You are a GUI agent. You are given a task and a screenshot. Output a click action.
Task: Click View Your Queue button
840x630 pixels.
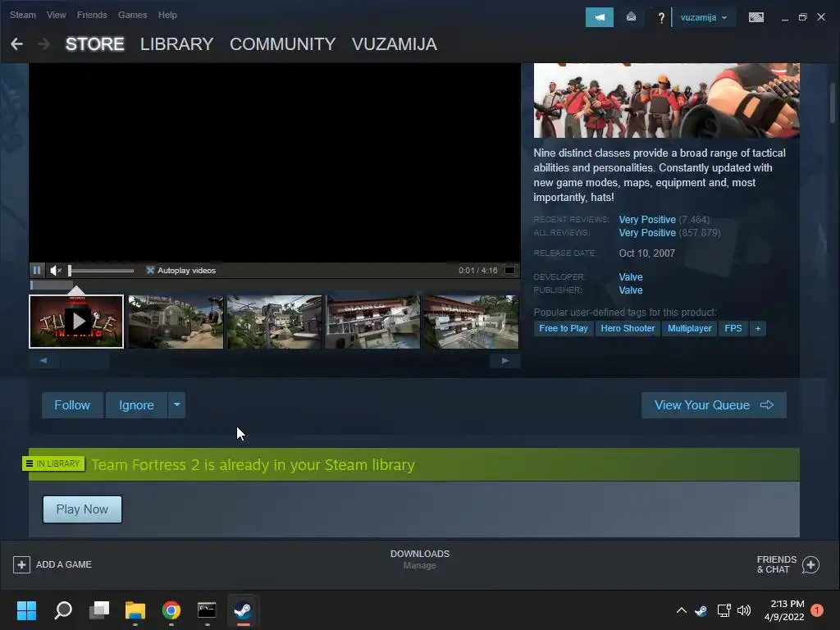point(714,405)
